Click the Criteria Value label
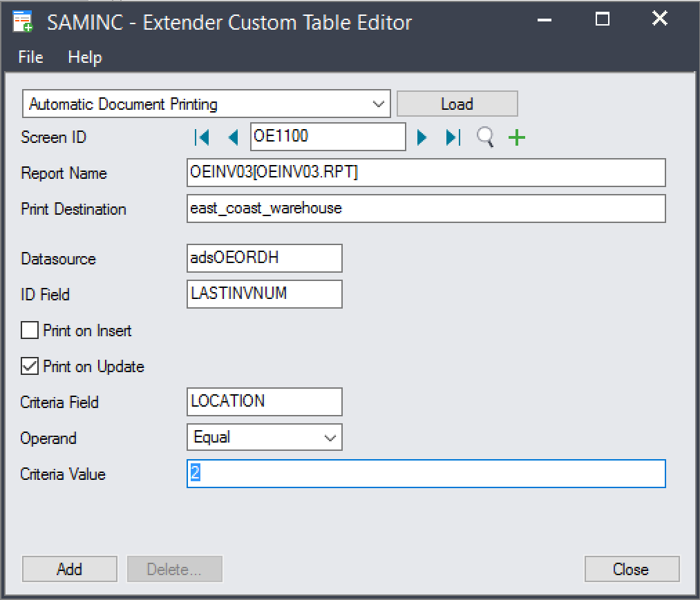 63,474
